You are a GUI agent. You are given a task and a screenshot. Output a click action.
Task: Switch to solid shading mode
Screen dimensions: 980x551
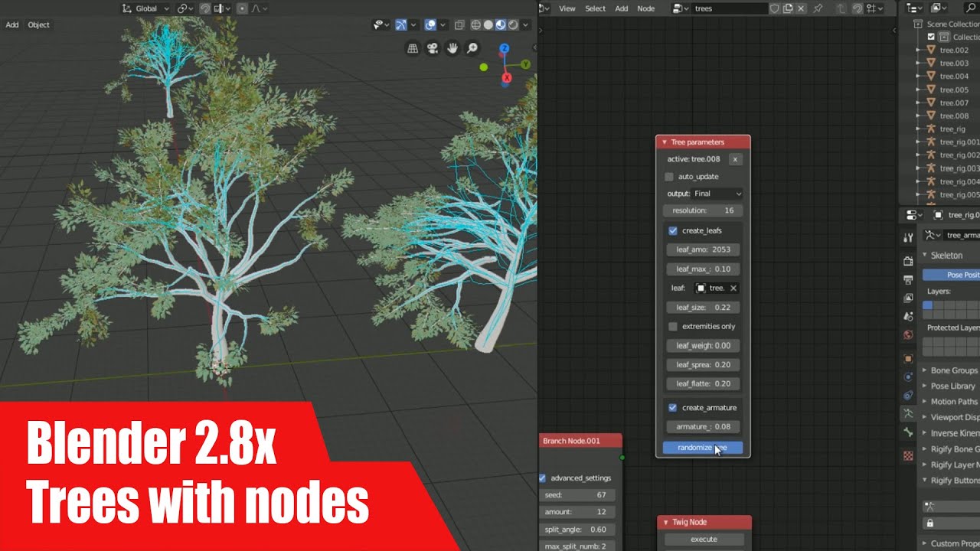coord(488,24)
